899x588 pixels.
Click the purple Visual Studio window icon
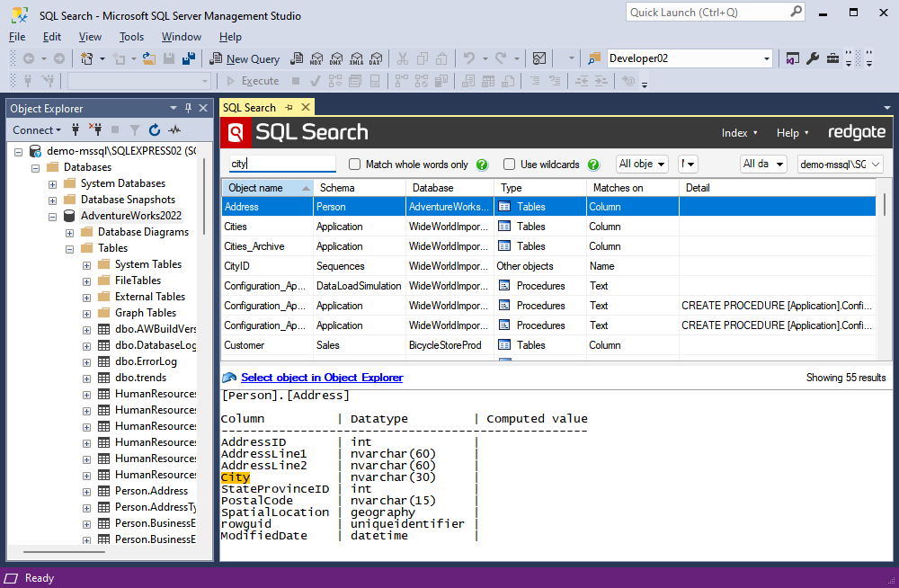pyautogui.click(x=792, y=58)
